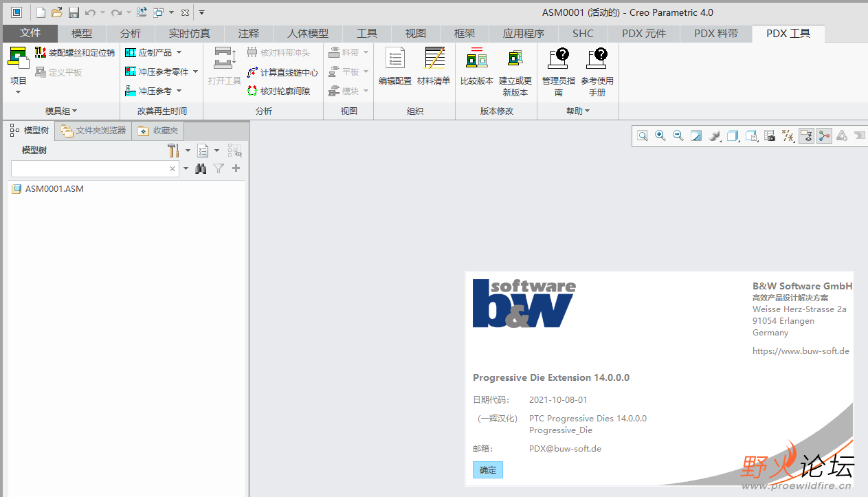Click the regenerate icon in quick access toolbar

click(142, 12)
